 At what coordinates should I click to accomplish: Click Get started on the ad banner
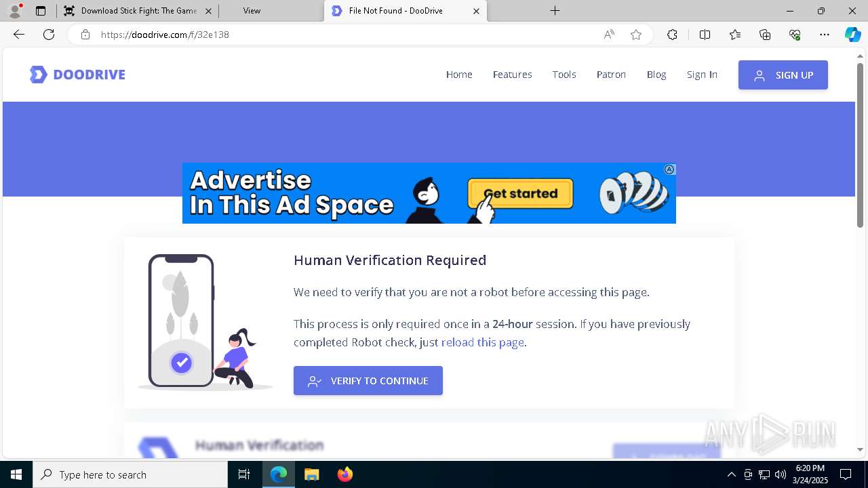coord(520,194)
